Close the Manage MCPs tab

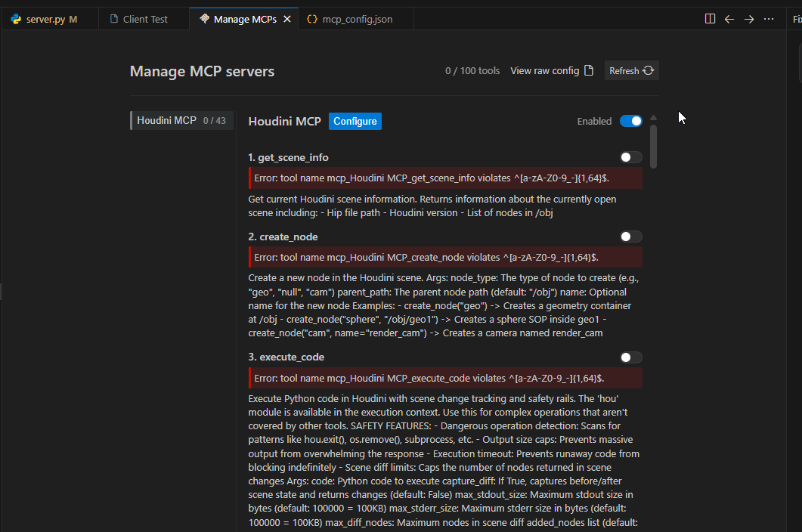pos(287,19)
